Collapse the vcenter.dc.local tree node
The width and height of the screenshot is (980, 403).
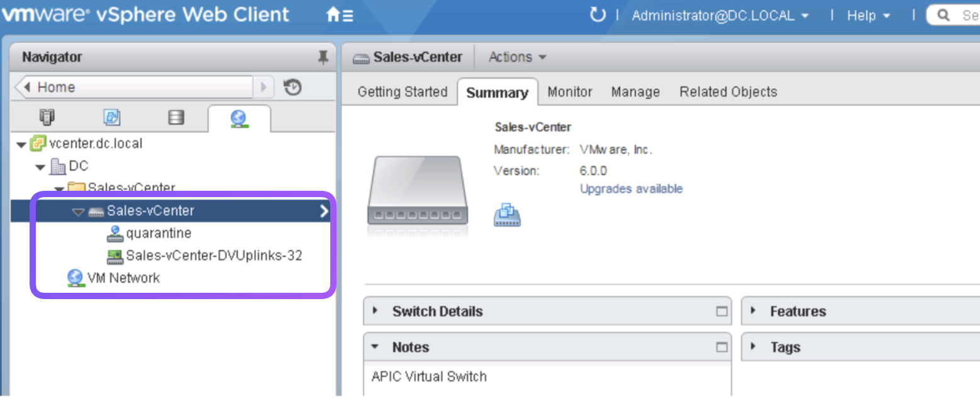click(x=22, y=145)
